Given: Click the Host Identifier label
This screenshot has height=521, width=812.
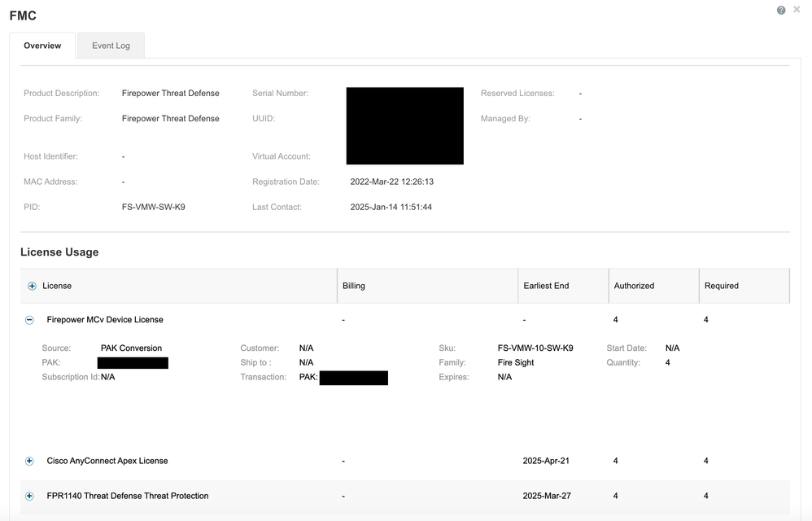Looking at the screenshot, I should pyautogui.click(x=50, y=156).
